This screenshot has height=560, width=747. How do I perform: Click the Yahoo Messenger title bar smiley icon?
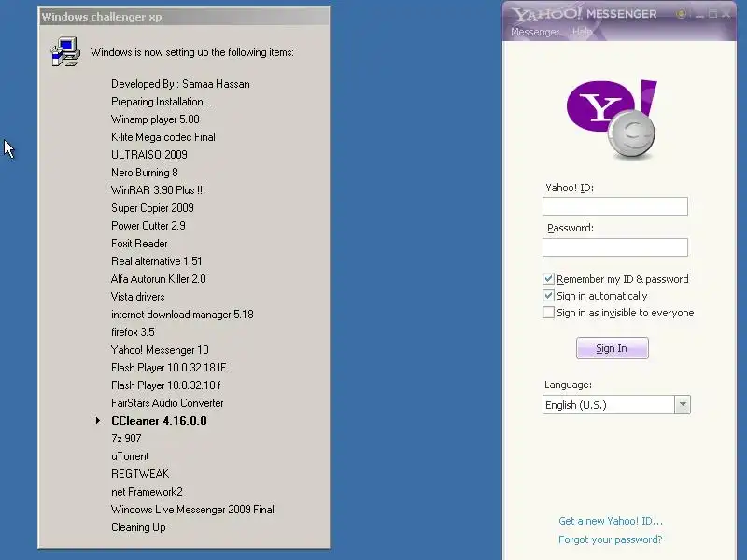coord(682,14)
